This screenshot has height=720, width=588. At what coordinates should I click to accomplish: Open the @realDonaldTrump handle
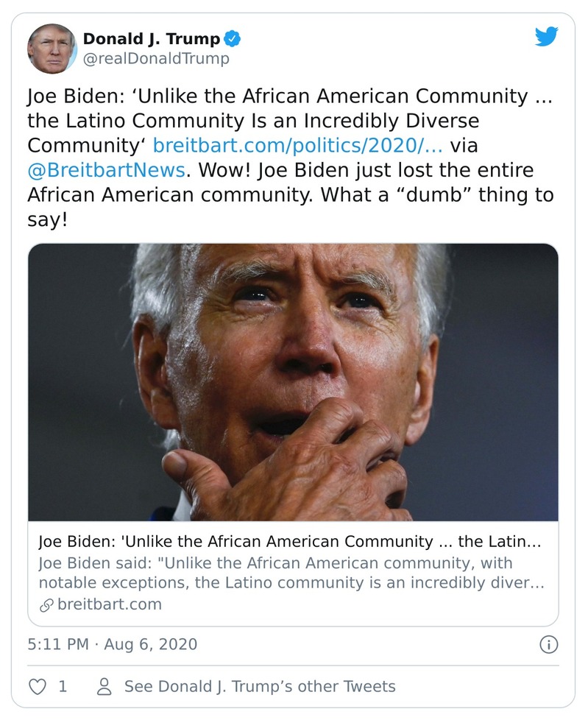(156, 59)
